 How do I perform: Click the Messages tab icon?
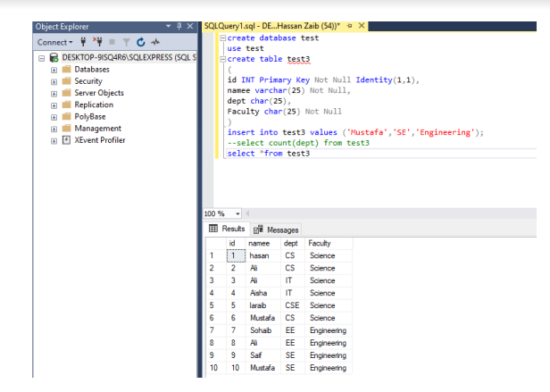[x=258, y=229]
